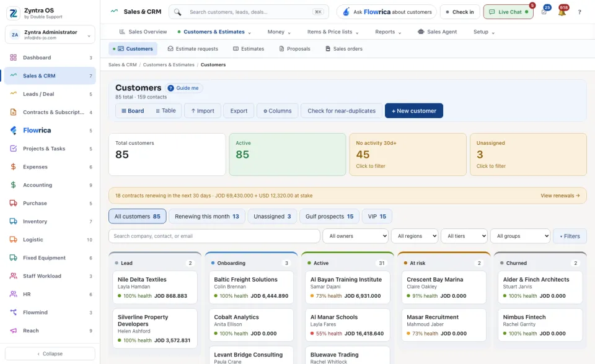Click the Leads / Deal sidebar icon
Image resolution: width=595 pixels, height=364 pixels.
pos(13,94)
